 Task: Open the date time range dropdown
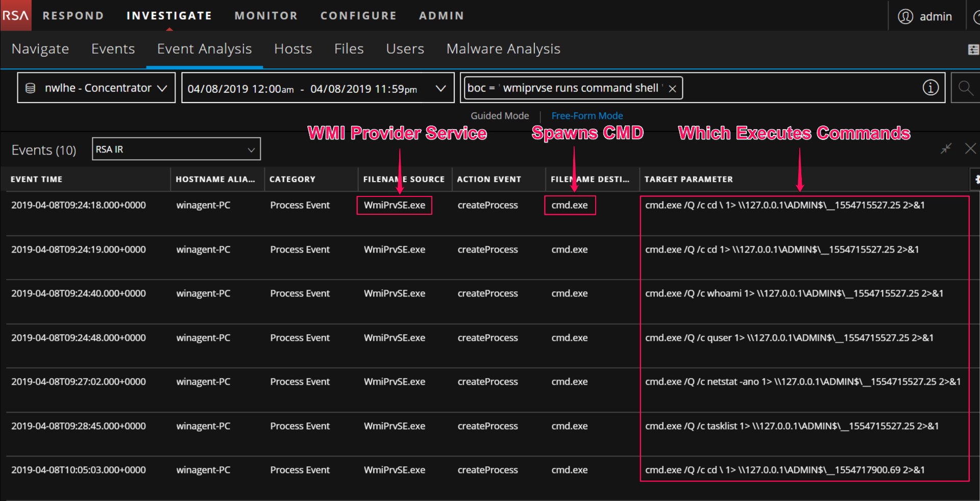coord(440,88)
